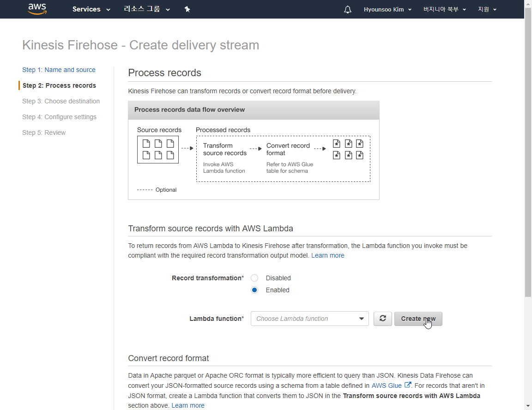Screen dimensions: 532x410
Task: Click the 'Optional' legend label
Action: [x=166, y=190]
